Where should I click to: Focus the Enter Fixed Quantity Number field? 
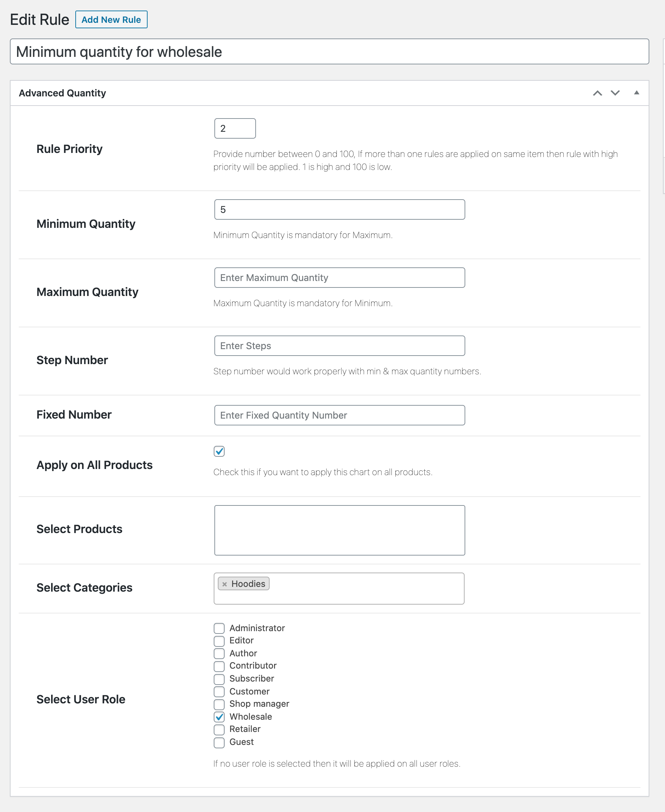point(339,415)
